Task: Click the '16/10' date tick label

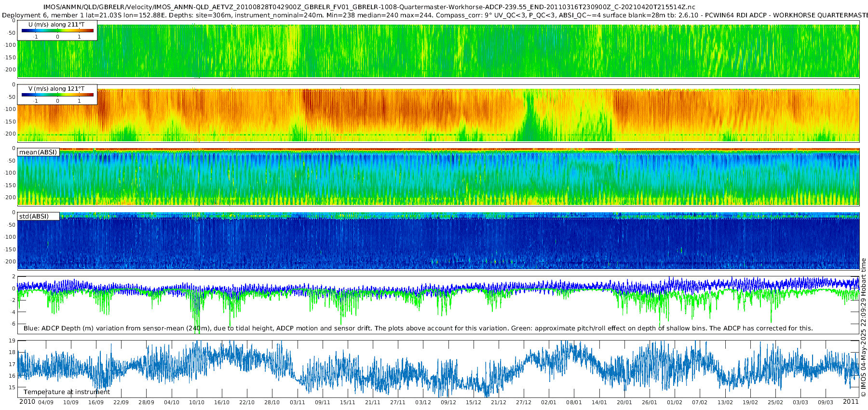Action: pos(222,402)
